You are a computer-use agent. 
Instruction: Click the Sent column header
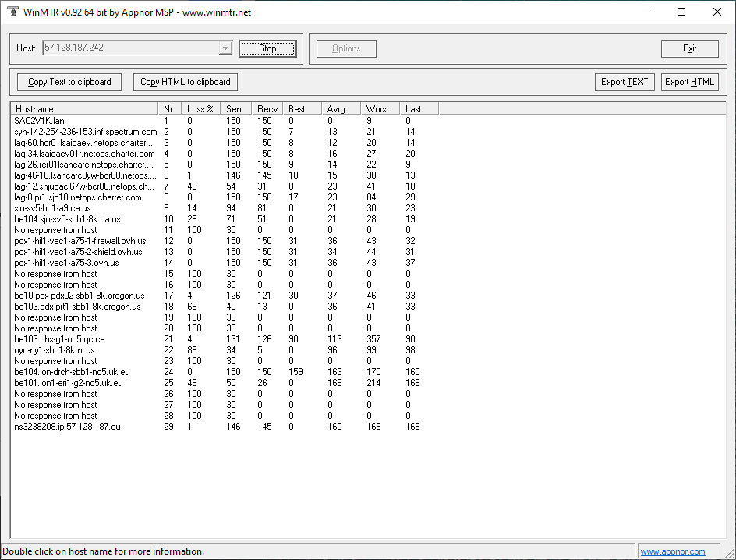pyautogui.click(x=235, y=109)
